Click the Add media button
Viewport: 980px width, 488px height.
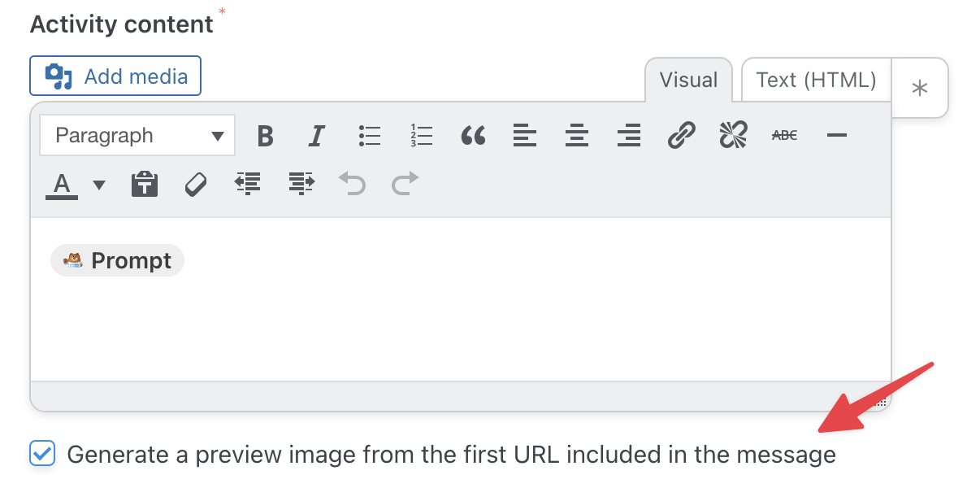pos(115,76)
